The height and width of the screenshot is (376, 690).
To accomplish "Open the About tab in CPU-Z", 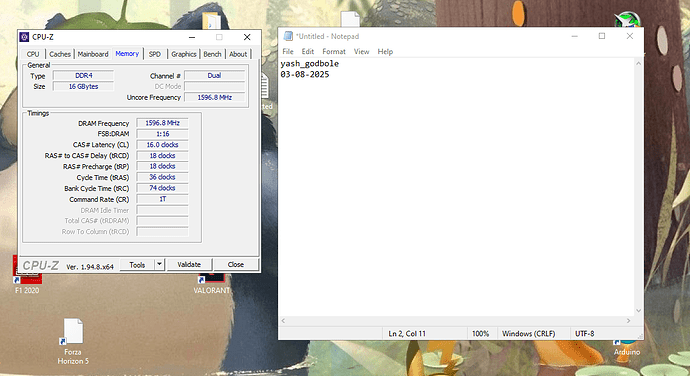I will pyautogui.click(x=238, y=54).
